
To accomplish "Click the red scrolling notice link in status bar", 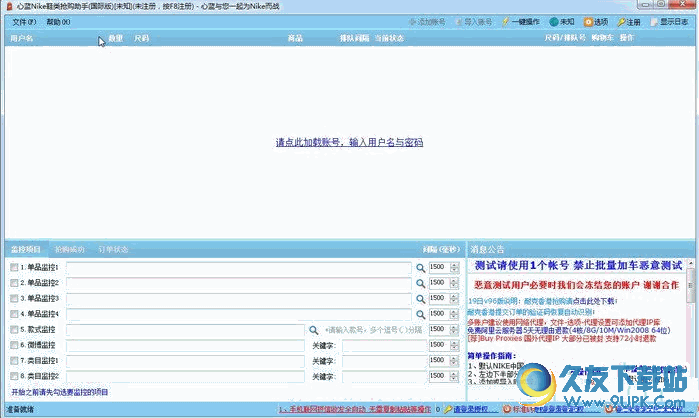I will 355,409.
